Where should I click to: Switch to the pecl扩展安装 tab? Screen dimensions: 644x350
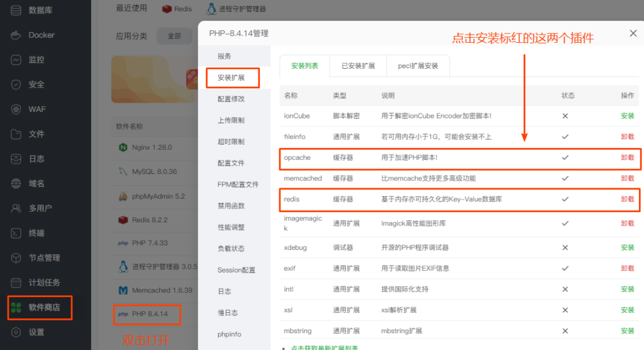(418, 66)
